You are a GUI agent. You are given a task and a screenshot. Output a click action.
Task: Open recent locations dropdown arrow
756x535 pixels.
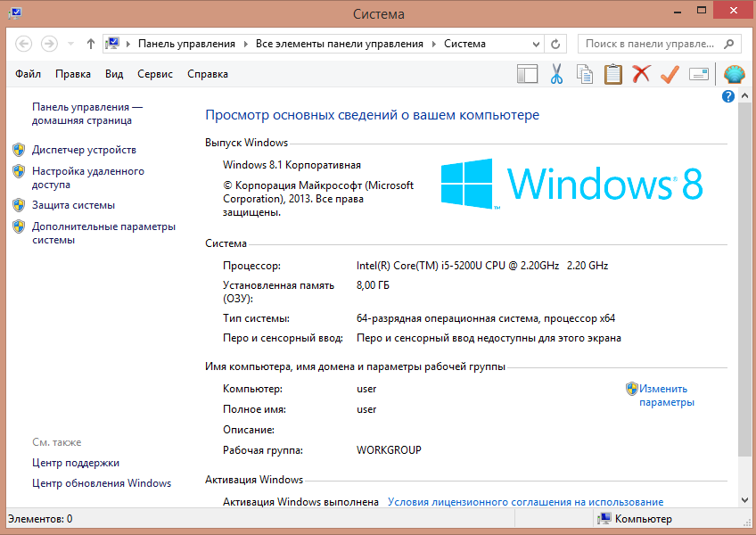coord(71,44)
